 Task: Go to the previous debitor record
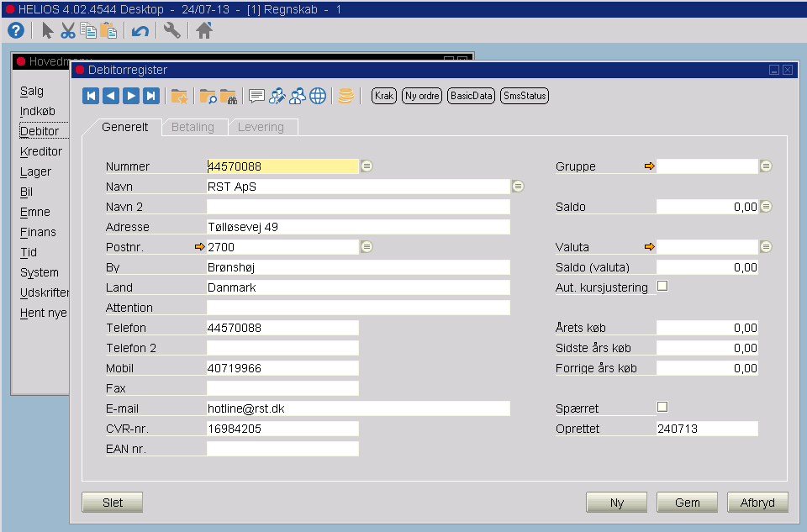coord(111,96)
